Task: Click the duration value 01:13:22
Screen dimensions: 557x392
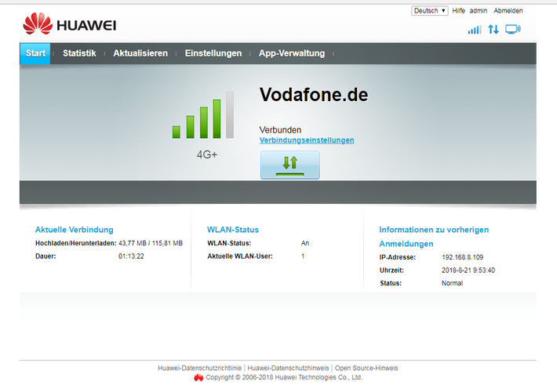Action: tap(131, 256)
